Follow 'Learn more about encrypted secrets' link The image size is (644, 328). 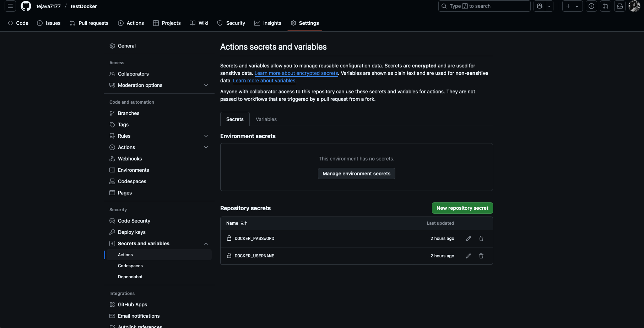coord(296,73)
